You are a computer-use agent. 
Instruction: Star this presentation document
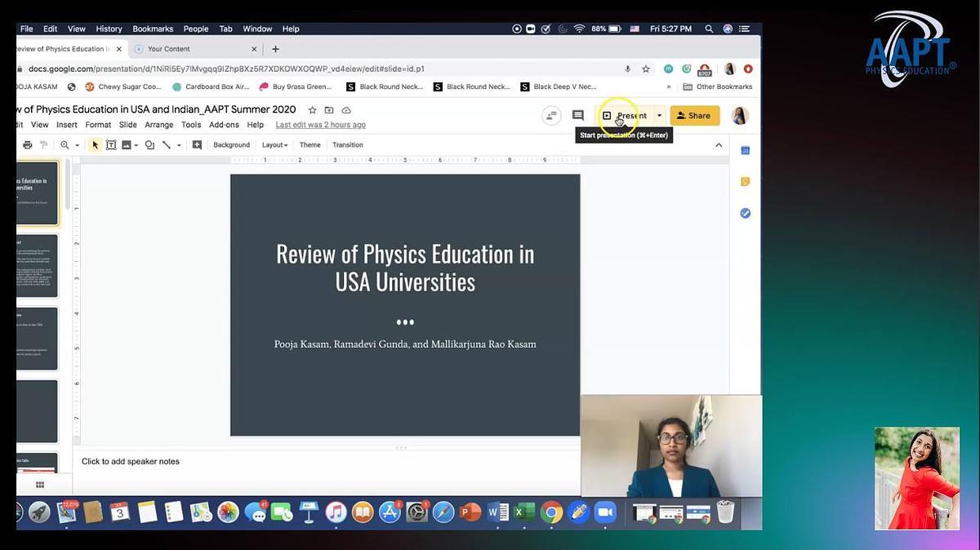(x=312, y=110)
